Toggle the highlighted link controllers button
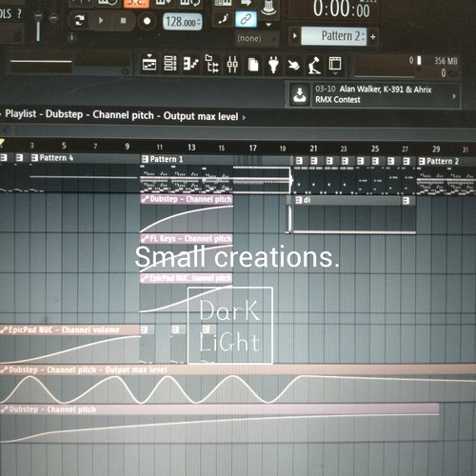 tap(246, 20)
